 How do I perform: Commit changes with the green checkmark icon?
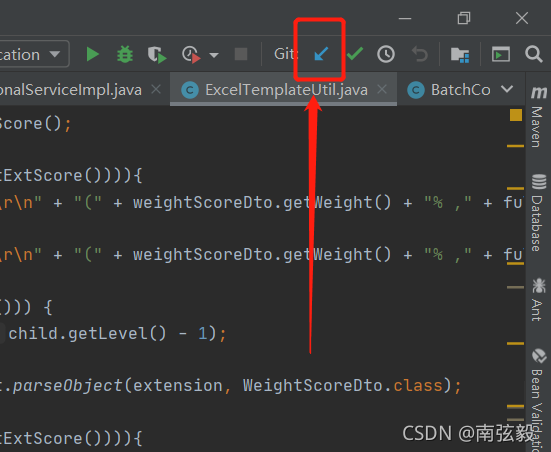point(355,54)
